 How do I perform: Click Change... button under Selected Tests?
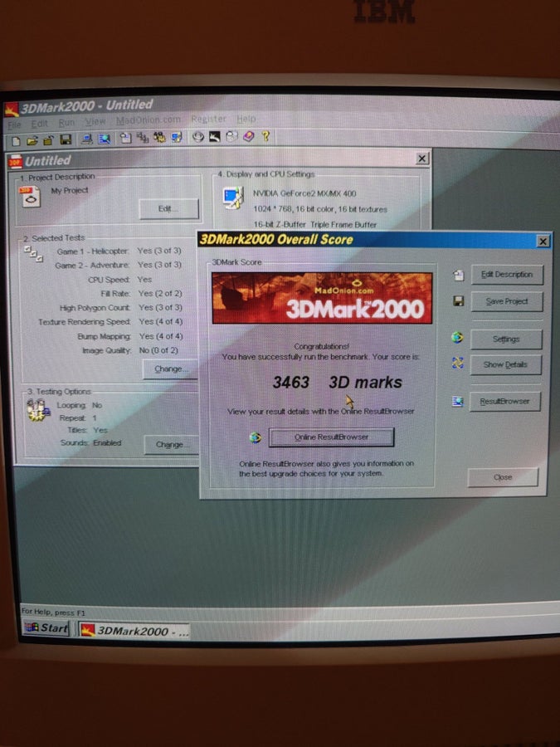[171, 369]
